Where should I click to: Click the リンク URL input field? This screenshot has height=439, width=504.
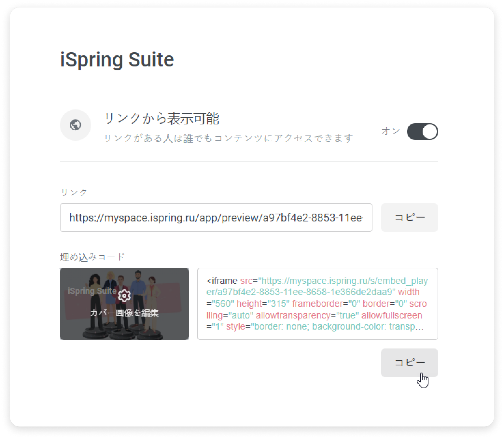point(216,218)
